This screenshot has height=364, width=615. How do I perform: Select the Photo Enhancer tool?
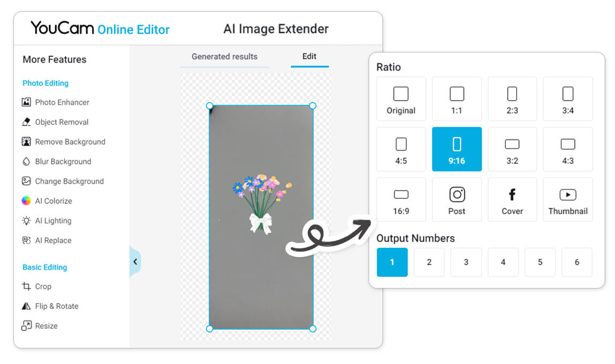pyautogui.click(x=61, y=102)
